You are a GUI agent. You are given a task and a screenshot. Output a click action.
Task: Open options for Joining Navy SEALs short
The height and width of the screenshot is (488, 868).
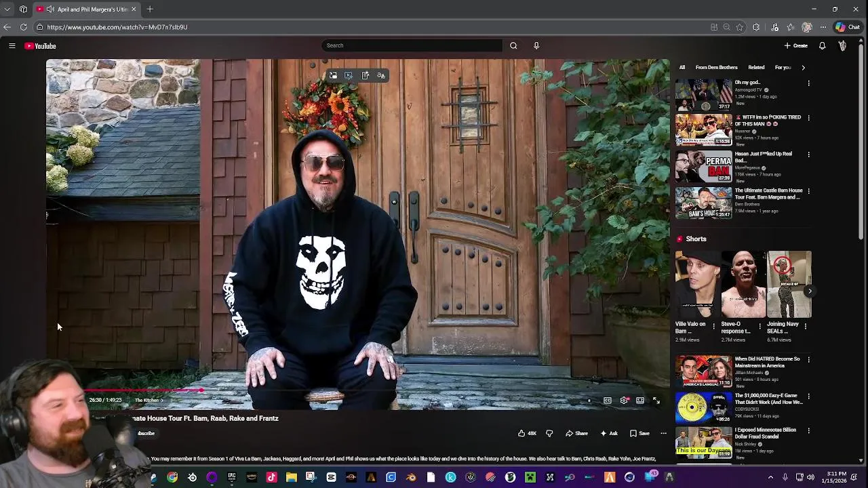click(806, 326)
